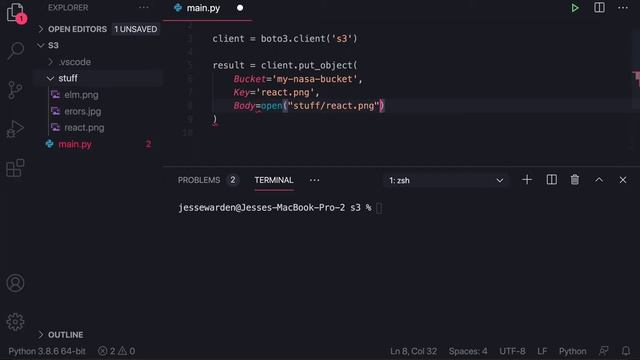The image size is (640, 360).
Task: Close the terminal panel
Action: tap(623, 180)
